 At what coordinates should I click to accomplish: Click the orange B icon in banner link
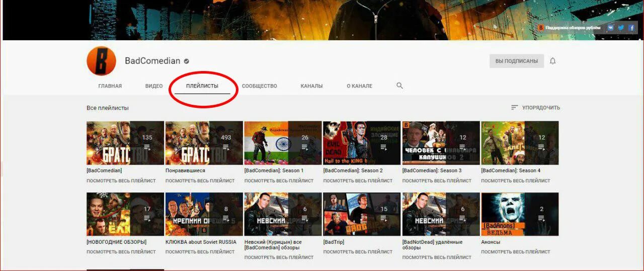tap(541, 28)
